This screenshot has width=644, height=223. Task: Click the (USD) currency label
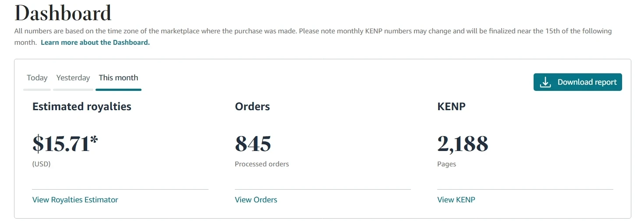42,164
